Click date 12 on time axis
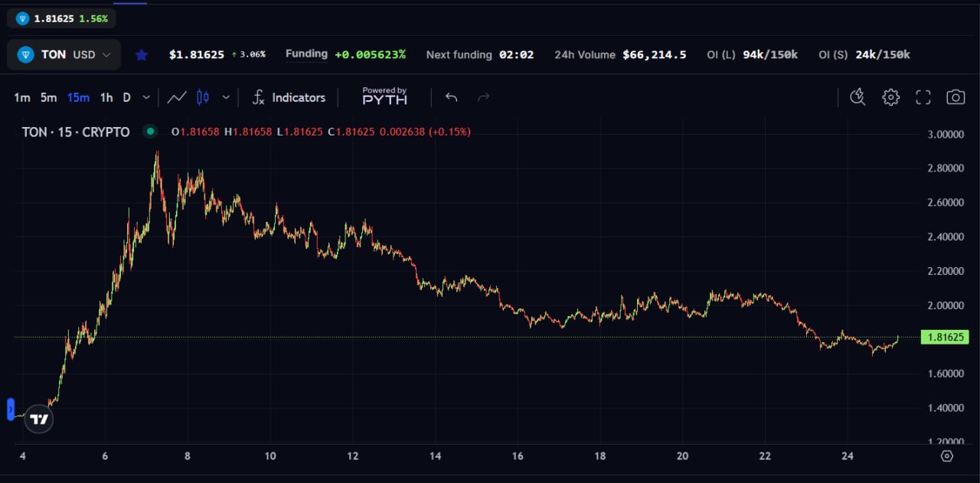The height and width of the screenshot is (483, 980). (352, 456)
